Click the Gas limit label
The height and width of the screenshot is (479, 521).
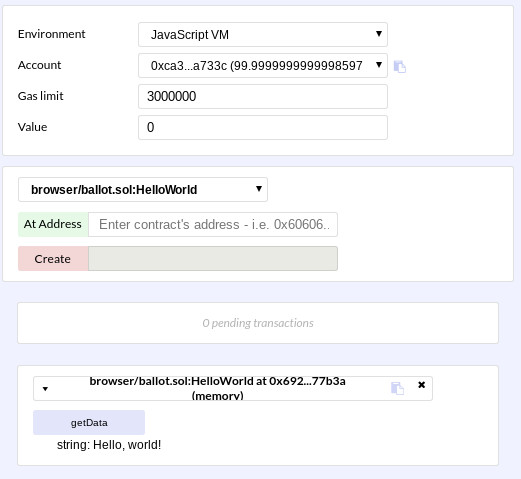click(41, 96)
